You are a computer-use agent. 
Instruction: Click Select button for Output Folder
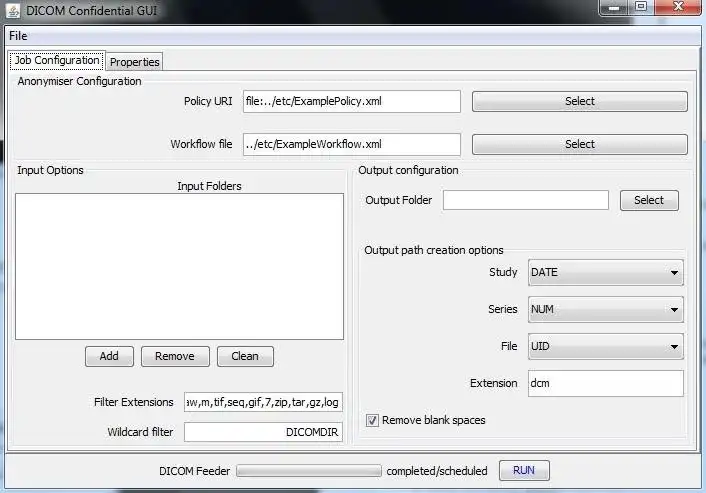[649, 200]
